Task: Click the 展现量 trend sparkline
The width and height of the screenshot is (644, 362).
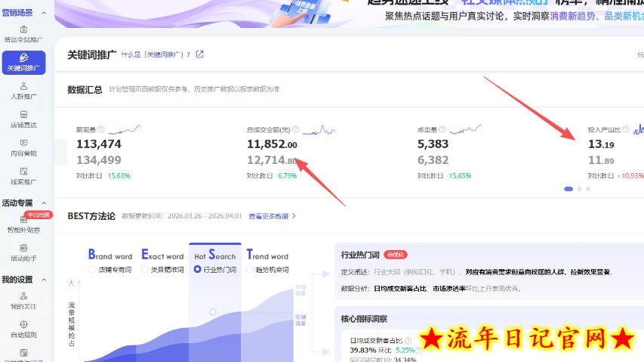Action: click(125, 130)
